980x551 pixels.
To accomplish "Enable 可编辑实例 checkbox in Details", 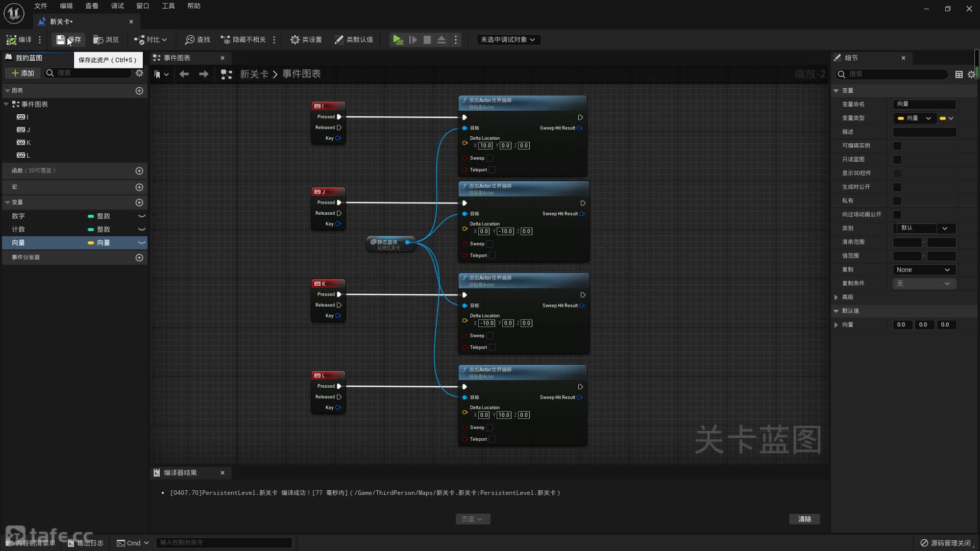I will click(897, 146).
